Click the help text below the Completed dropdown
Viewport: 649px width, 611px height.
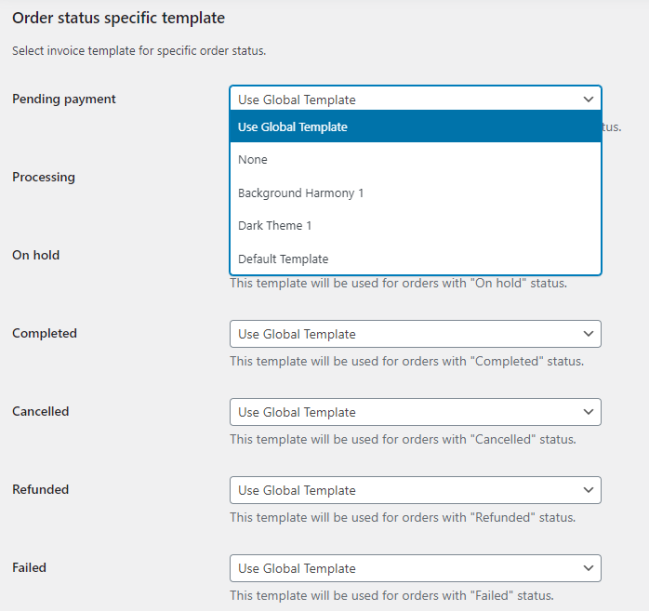(x=406, y=361)
